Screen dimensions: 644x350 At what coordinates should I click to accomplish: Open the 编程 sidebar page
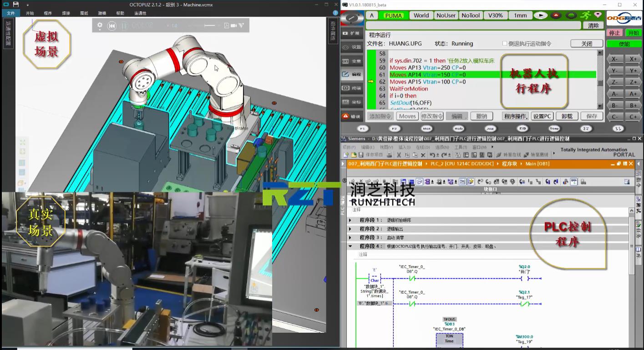tap(351, 74)
